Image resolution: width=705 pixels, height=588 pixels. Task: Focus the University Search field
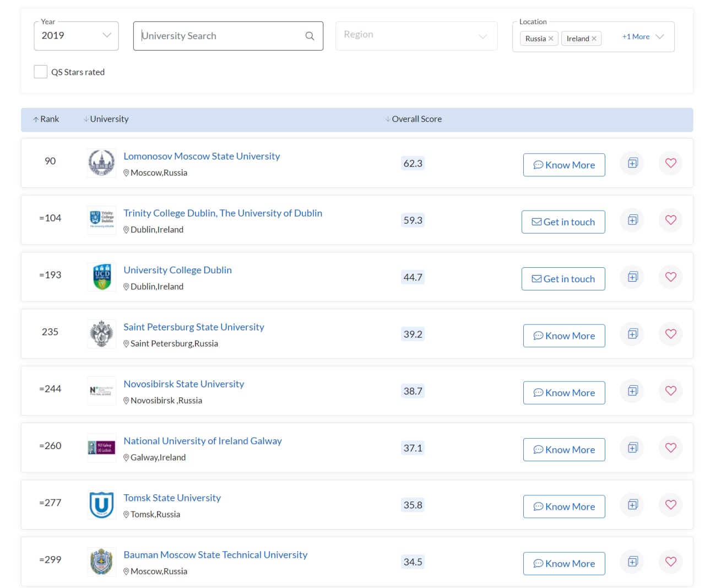pos(228,36)
